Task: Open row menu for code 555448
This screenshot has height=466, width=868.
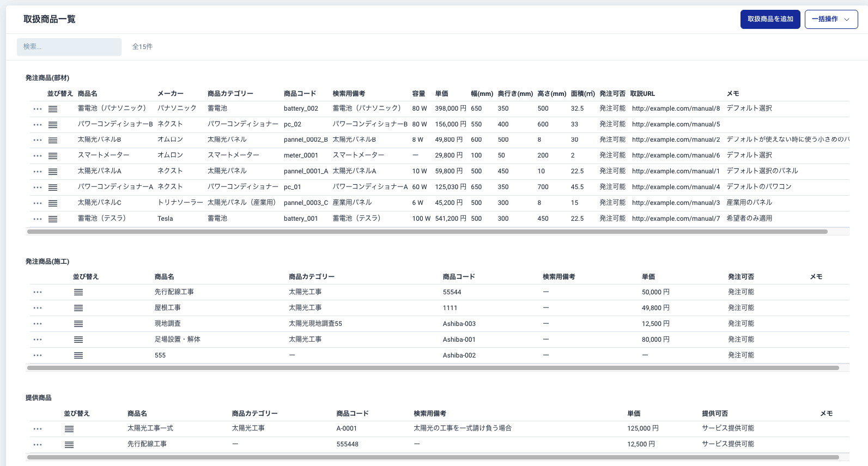Action: 38,445
